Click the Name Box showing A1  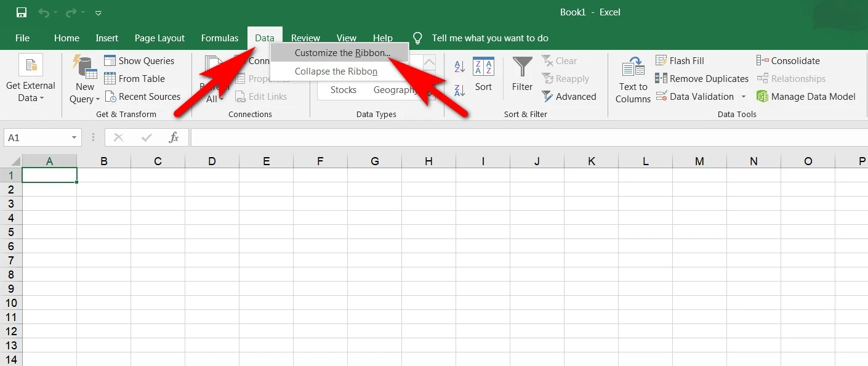click(37, 138)
